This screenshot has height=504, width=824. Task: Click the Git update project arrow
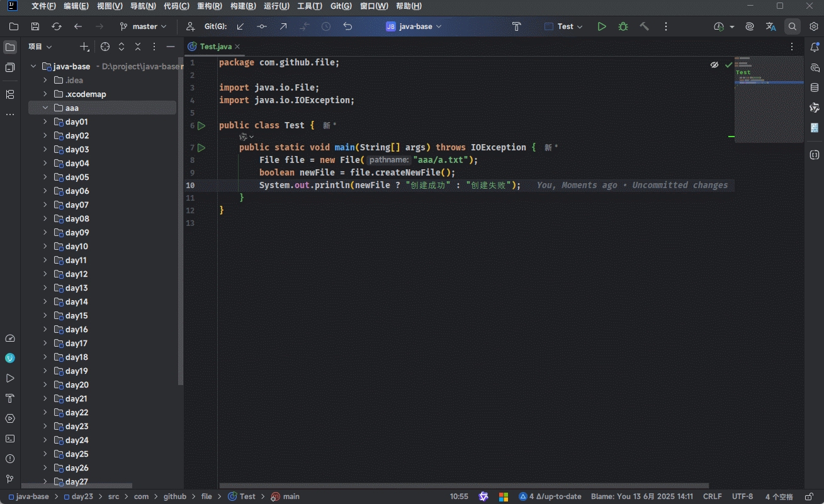[240, 26]
